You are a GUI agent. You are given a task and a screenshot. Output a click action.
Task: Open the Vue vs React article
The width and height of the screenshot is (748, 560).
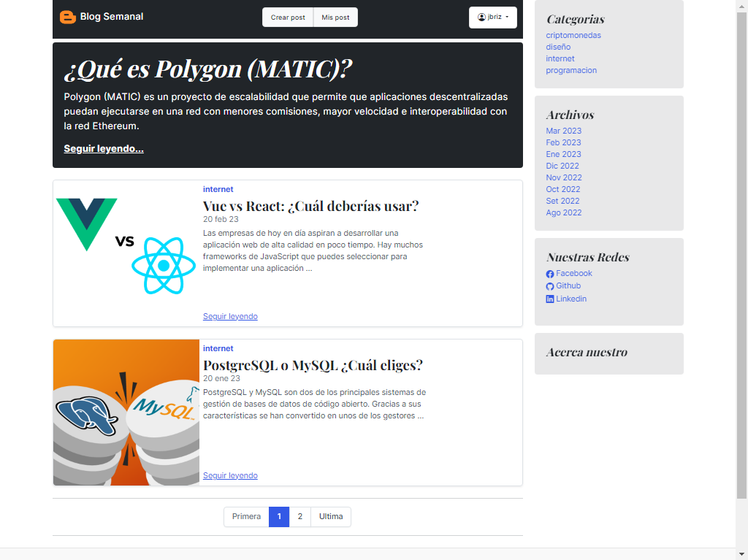point(310,206)
